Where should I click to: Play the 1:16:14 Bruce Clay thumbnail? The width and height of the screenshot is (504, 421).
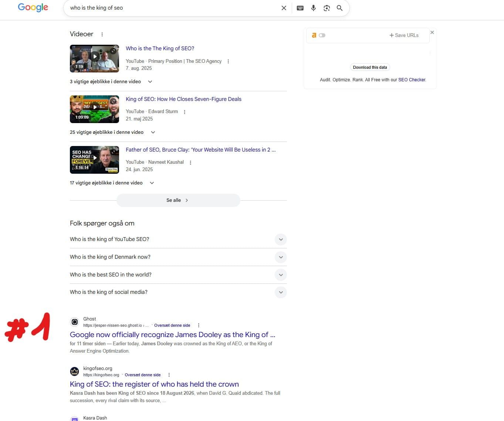pos(94,160)
